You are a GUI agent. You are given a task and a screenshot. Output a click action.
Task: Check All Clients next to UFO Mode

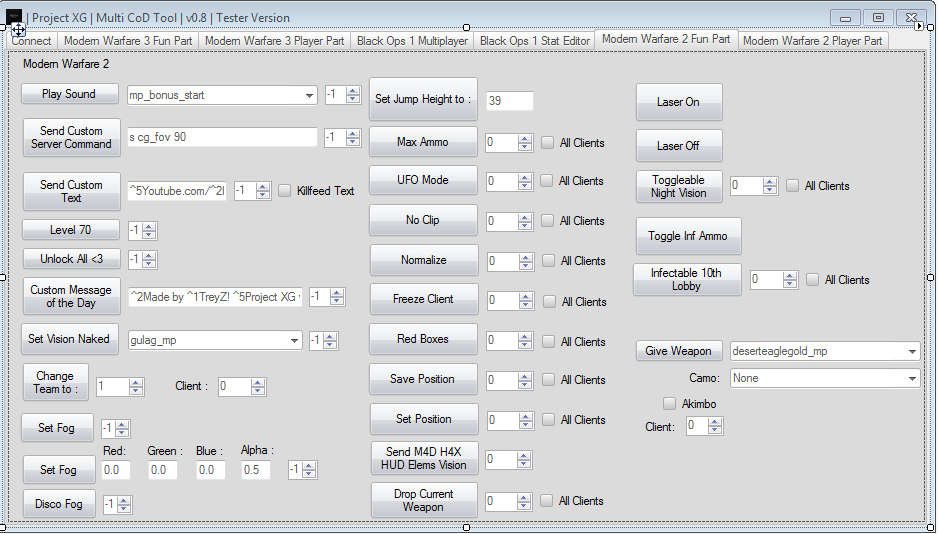point(546,181)
